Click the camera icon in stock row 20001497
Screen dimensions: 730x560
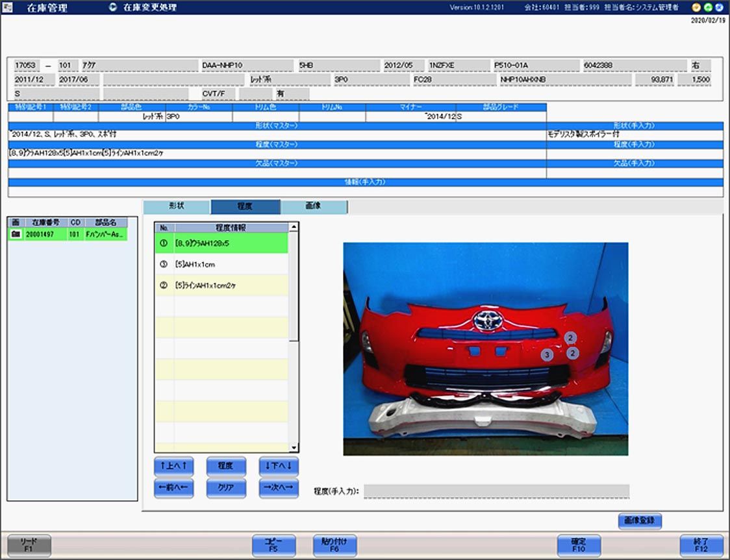(16, 234)
